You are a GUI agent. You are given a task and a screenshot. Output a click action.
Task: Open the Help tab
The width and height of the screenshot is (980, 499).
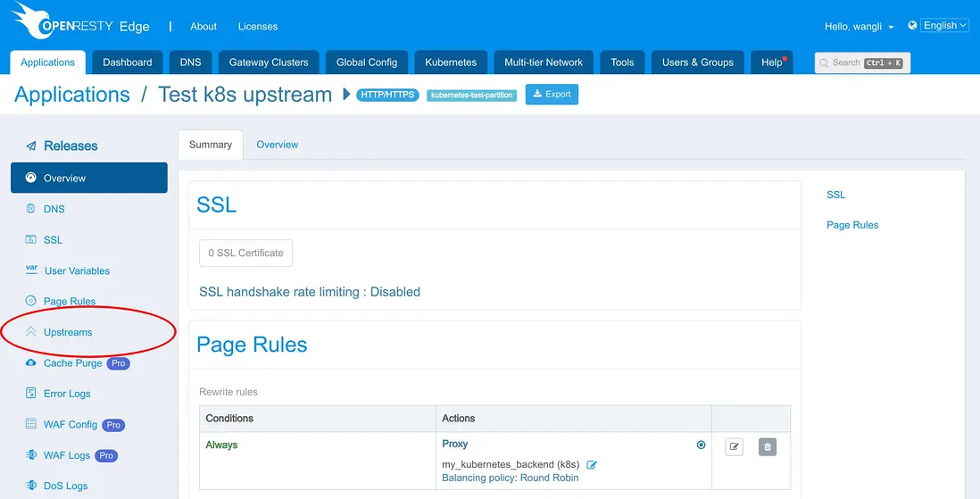(x=772, y=62)
